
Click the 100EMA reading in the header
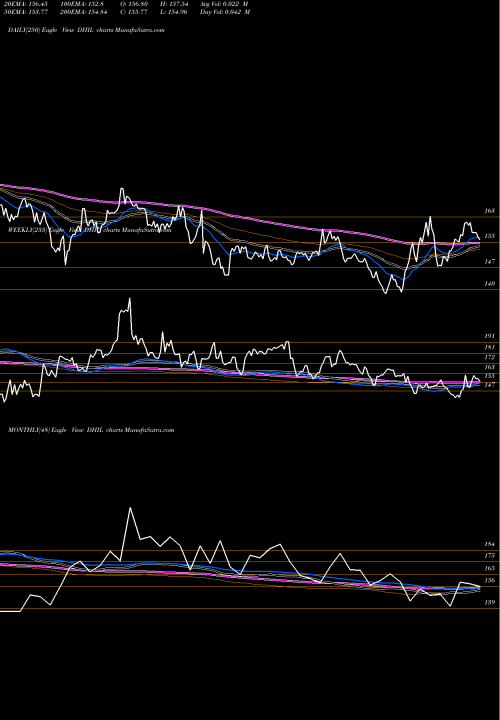pos(83,4)
